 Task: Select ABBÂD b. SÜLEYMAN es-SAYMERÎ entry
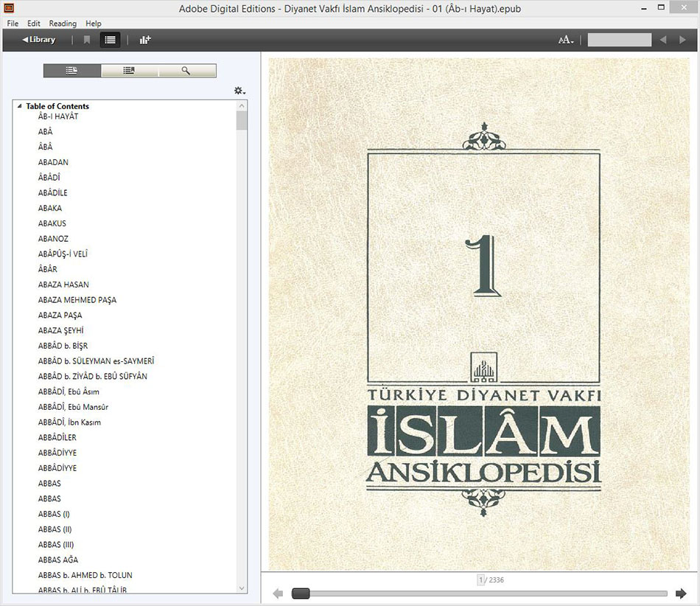(96, 361)
